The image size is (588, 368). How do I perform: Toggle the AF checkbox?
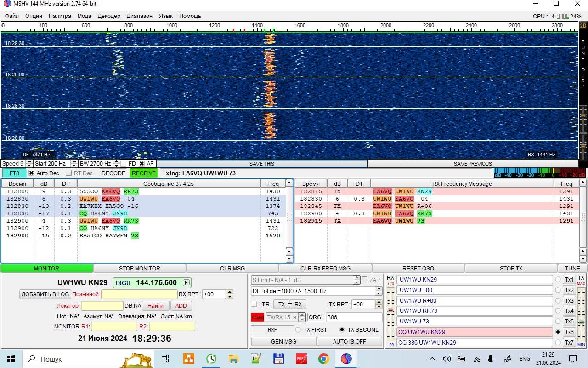[x=141, y=164]
